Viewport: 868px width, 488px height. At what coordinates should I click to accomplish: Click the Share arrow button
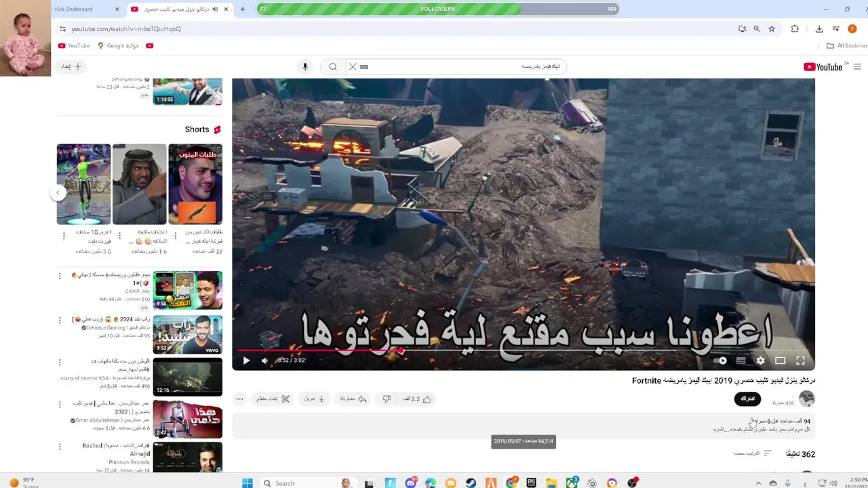click(353, 399)
